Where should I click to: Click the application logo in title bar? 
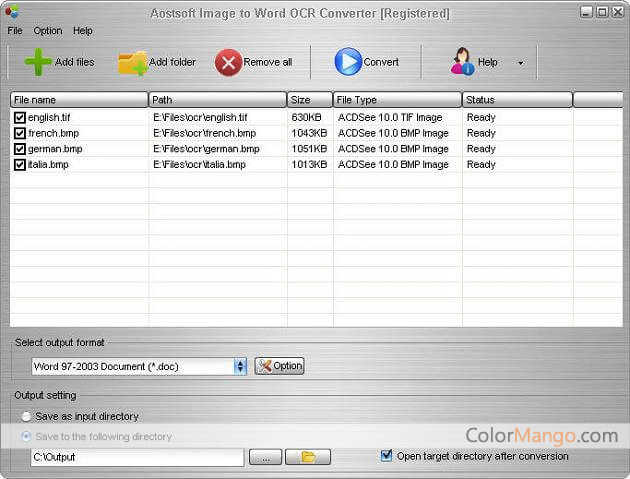tap(12, 12)
